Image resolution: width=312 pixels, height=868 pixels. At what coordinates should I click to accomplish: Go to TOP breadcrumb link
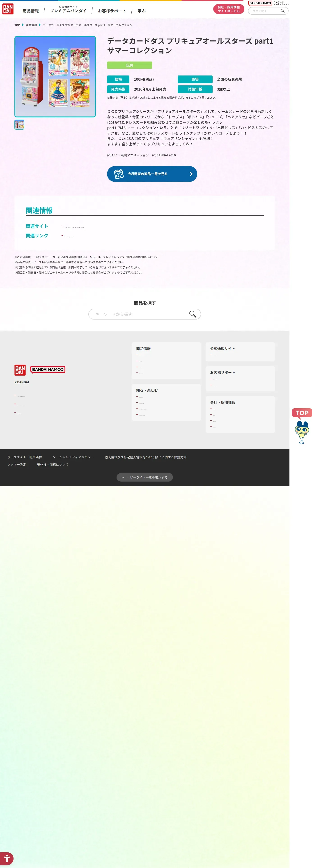17,25
